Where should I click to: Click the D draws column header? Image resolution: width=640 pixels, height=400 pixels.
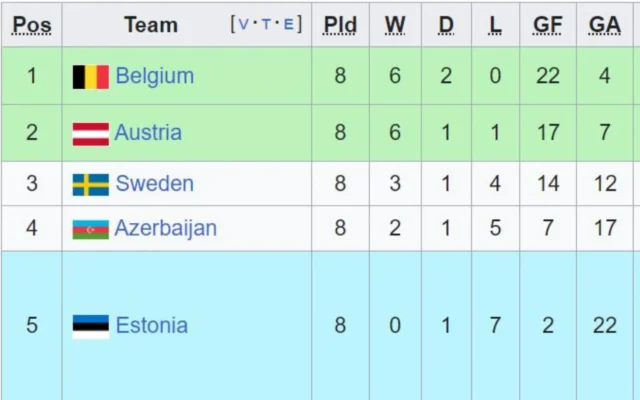(446, 25)
